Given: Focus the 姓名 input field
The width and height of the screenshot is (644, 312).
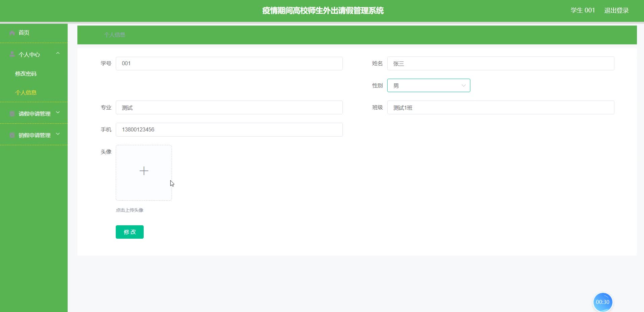Looking at the screenshot, I should pyautogui.click(x=501, y=64).
